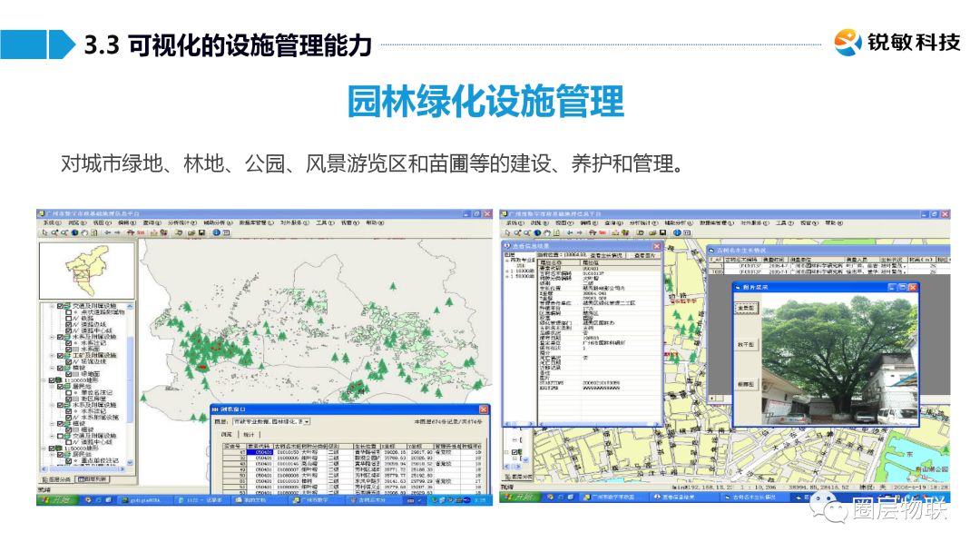
Task: Click the open-folder icon in the record-table GIS window
Action: 191,232
